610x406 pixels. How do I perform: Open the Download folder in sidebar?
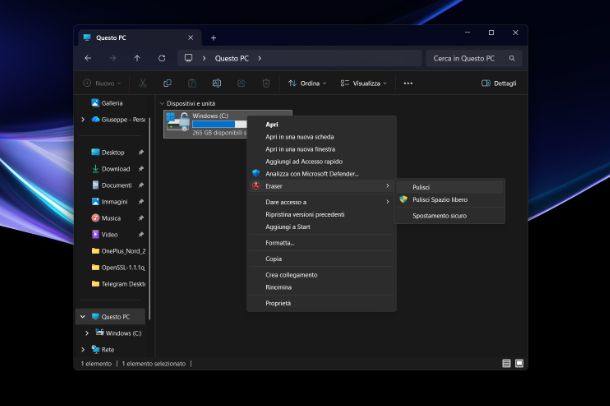click(x=116, y=169)
